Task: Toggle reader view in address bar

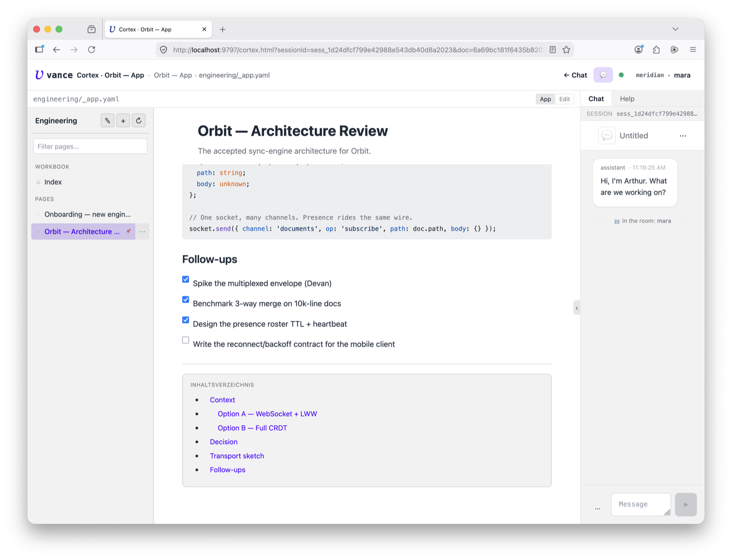Action: click(x=553, y=49)
